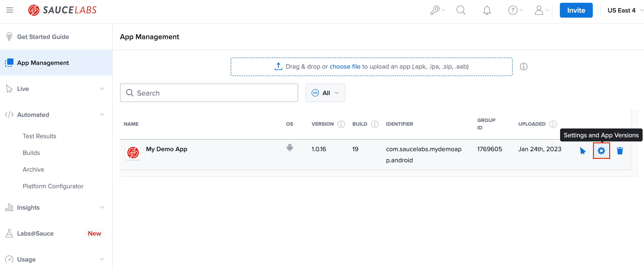Click the notifications bell icon

click(487, 10)
